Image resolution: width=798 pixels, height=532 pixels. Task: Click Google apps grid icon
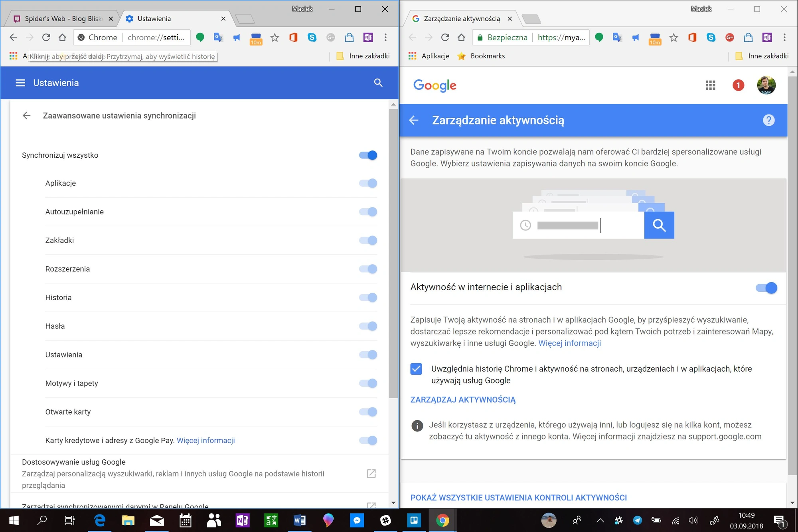[710, 85]
